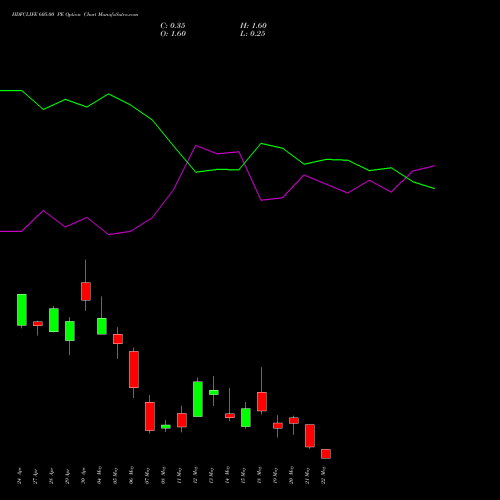Click the '20 May' date axis label
Screen dimensions: 500x500
coord(292,475)
